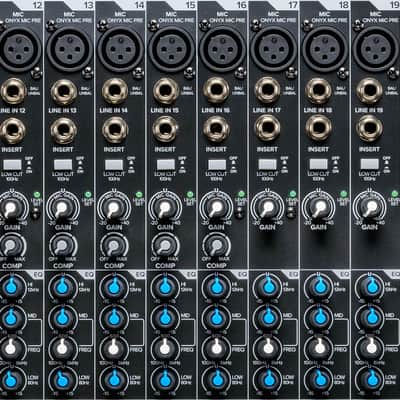Screen dimensions: 400x400
Task: Click the Low 80Hz EQ knob on channel 16
Action: 217,379
